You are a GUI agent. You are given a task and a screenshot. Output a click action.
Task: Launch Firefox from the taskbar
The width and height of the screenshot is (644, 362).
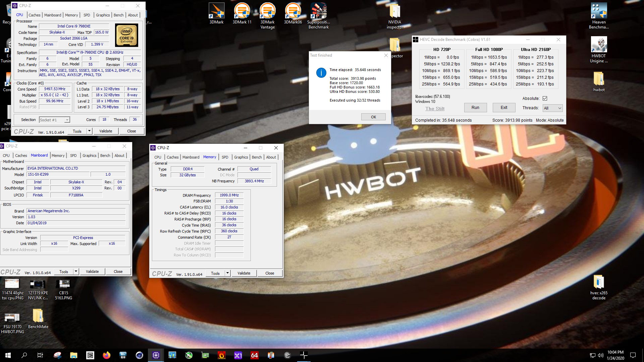[107, 355]
